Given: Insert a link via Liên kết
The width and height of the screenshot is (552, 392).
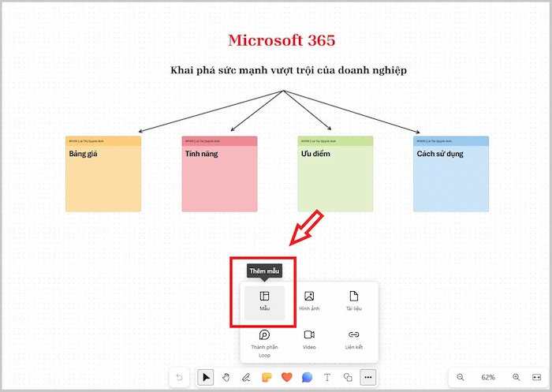Looking at the screenshot, I should point(354,340).
